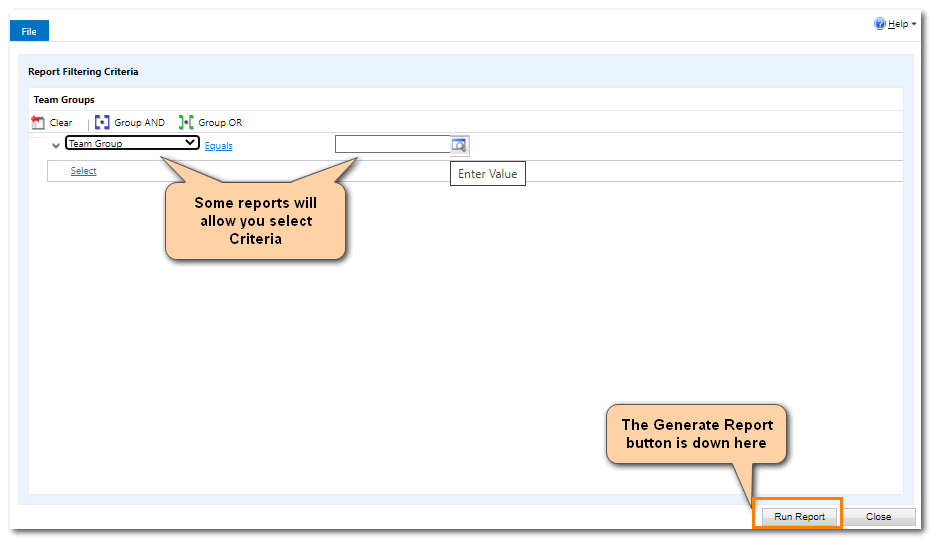
Task: Click the blue Help question mark icon
Action: click(880, 24)
